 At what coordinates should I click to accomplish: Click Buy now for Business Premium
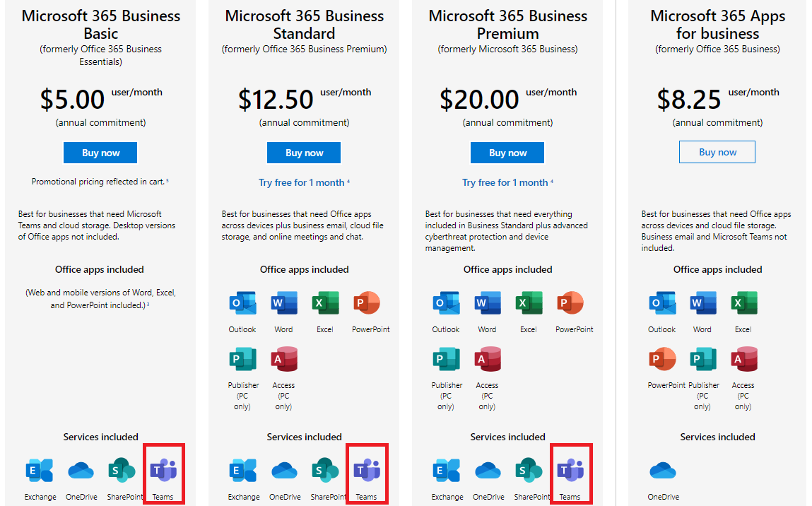point(507,153)
